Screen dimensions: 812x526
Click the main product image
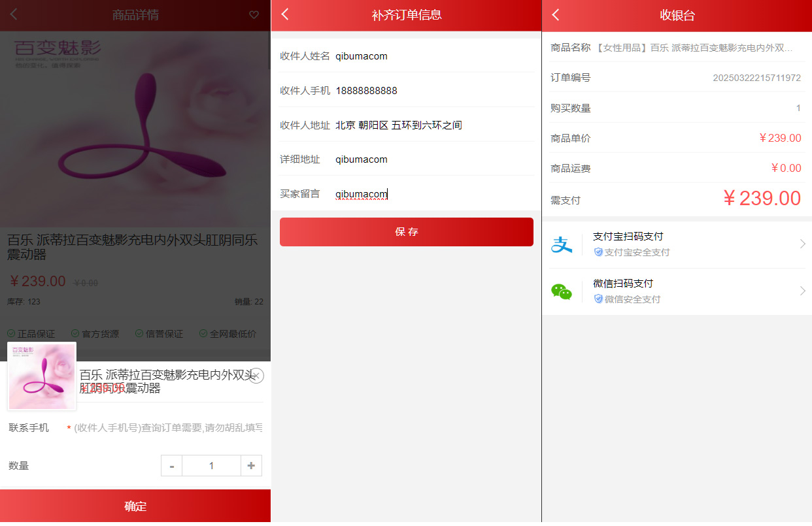[135, 129]
